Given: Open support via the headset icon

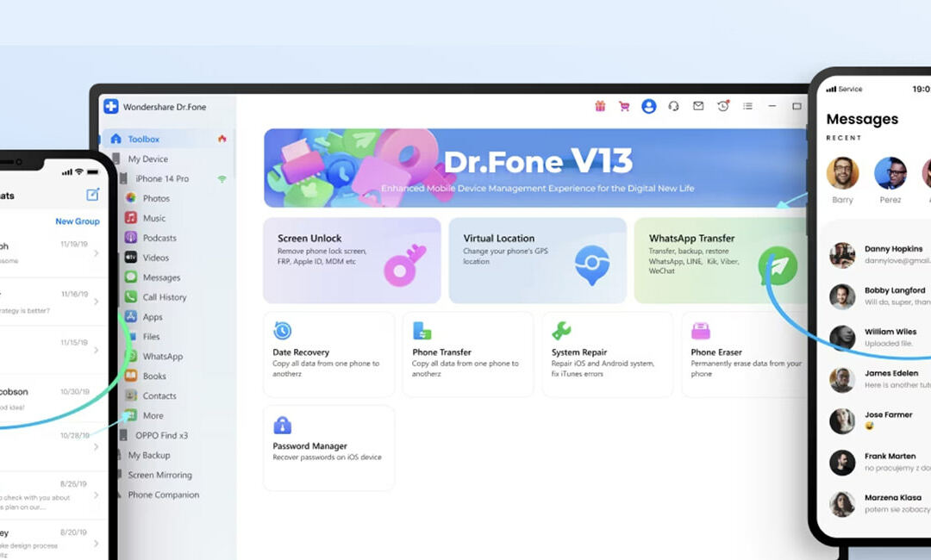Looking at the screenshot, I should (674, 106).
